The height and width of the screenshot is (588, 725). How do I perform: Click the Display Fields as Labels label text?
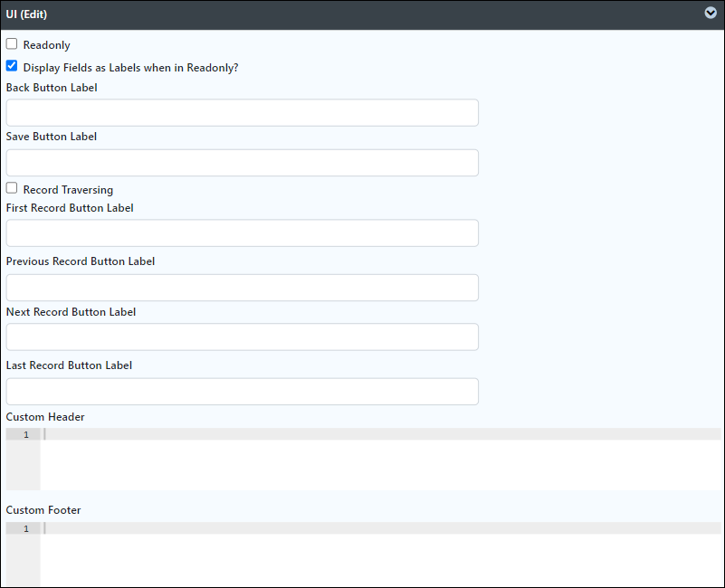(x=131, y=68)
